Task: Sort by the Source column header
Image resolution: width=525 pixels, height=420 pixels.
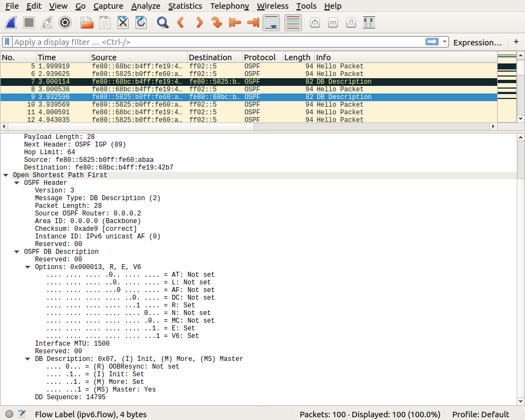Action: pyautogui.click(x=138, y=57)
